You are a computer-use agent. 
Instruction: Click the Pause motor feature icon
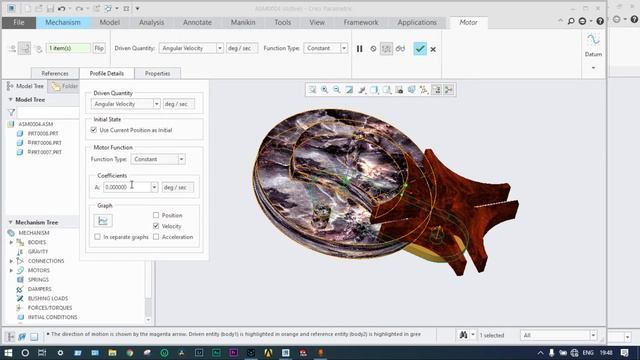coord(360,49)
